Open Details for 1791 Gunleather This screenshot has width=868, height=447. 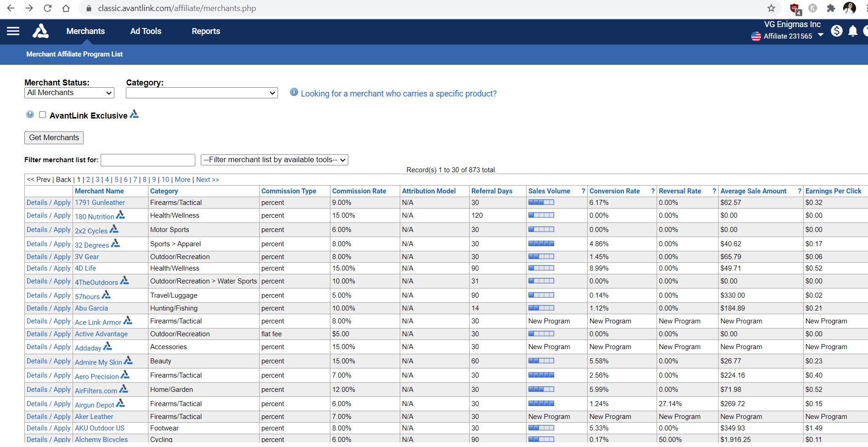pyautogui.click(x=37, y=203)
